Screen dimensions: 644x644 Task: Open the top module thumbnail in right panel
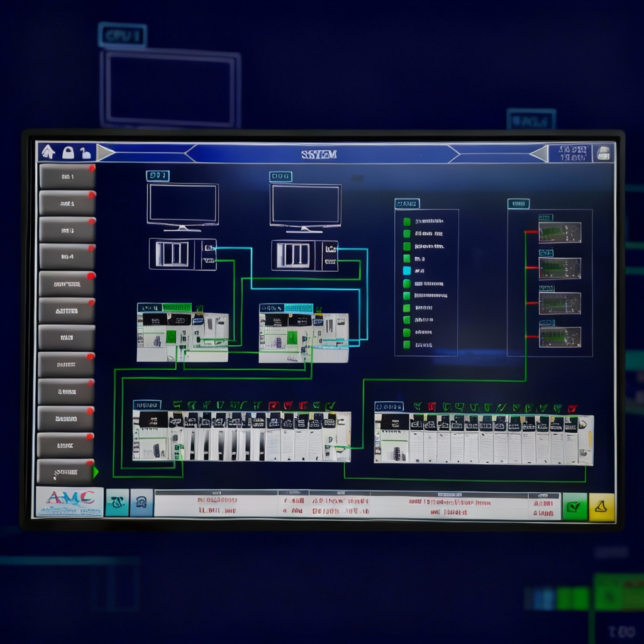pyautogui.click(x=560, y=232)
